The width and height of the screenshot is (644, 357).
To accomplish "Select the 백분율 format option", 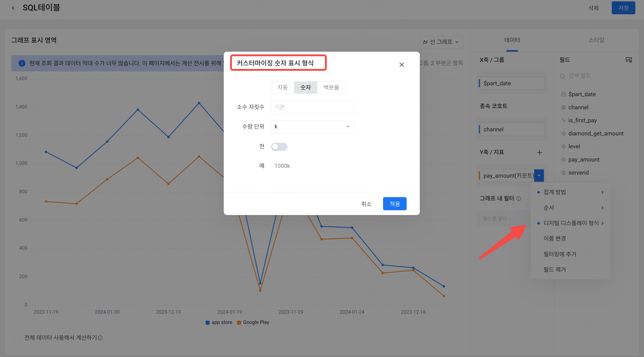I will pos(331,88).
